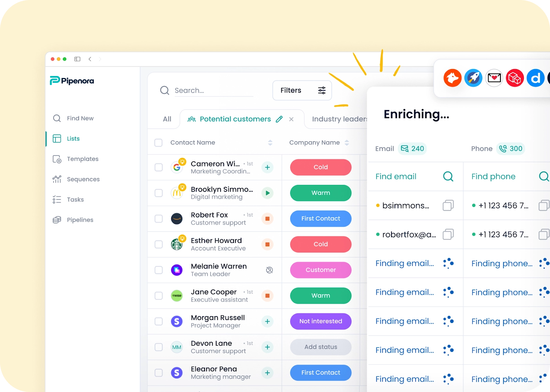Check the select-all box beside Contact Name

tap(158, 143)
